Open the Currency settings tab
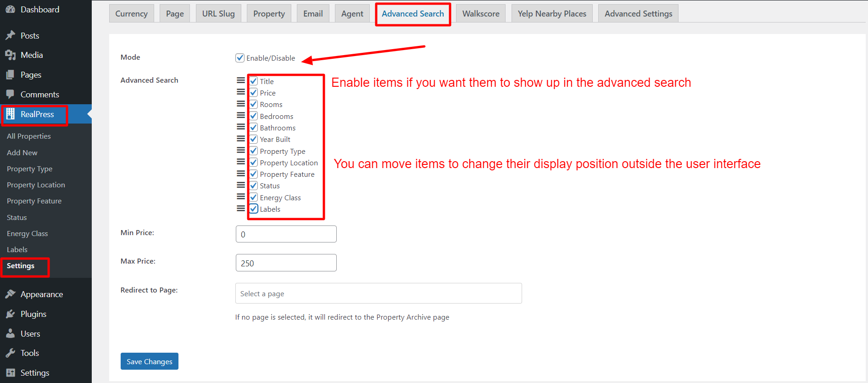Screen dimensions: 868x383 tap(131, 13)
